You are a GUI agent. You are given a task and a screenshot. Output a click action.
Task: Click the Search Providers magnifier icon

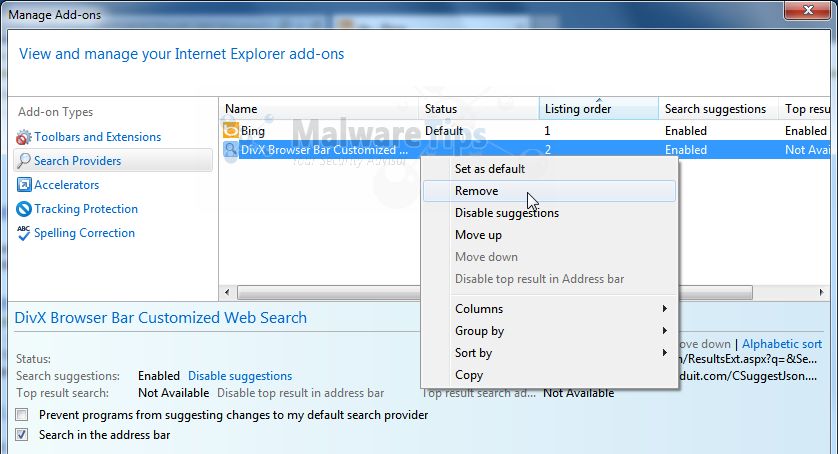(x=24, y=161)
